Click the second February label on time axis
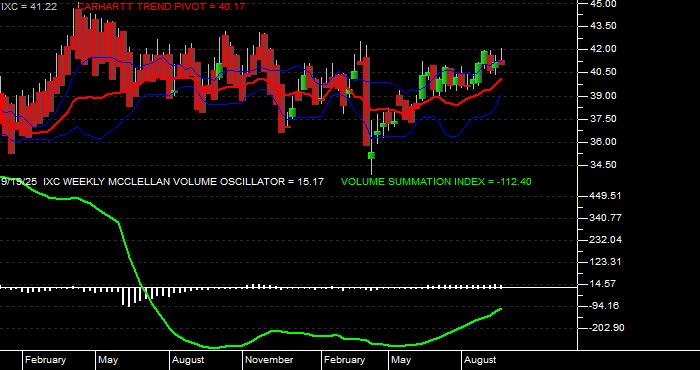This screenshot has width=700, height=370. (344, 360)
